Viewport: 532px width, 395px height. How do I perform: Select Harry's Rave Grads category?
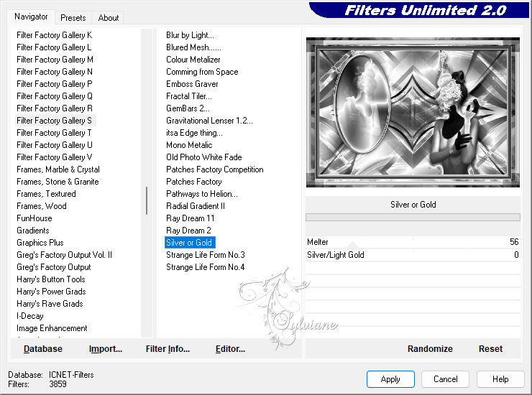click(50, 304)
